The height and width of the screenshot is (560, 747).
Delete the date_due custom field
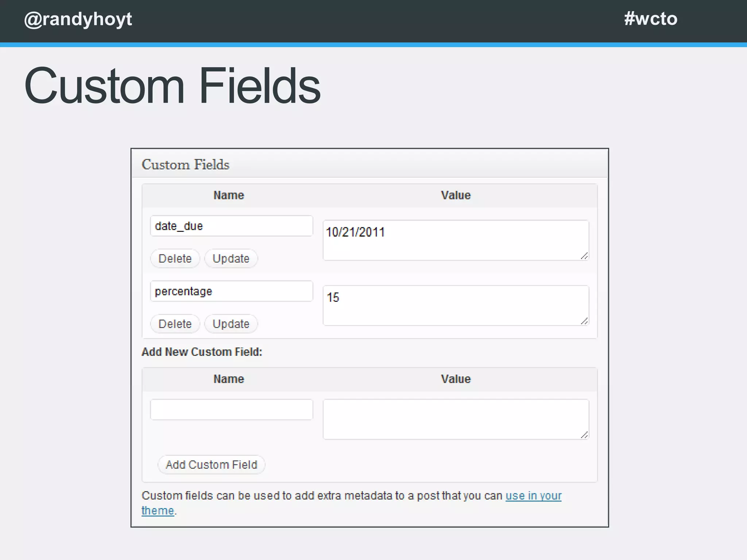175,258
